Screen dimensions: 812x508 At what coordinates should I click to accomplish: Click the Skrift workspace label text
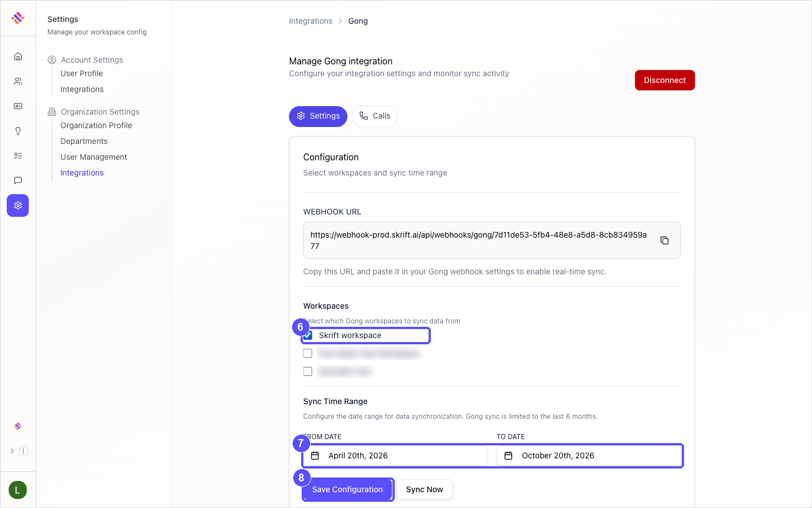point(350,335)
